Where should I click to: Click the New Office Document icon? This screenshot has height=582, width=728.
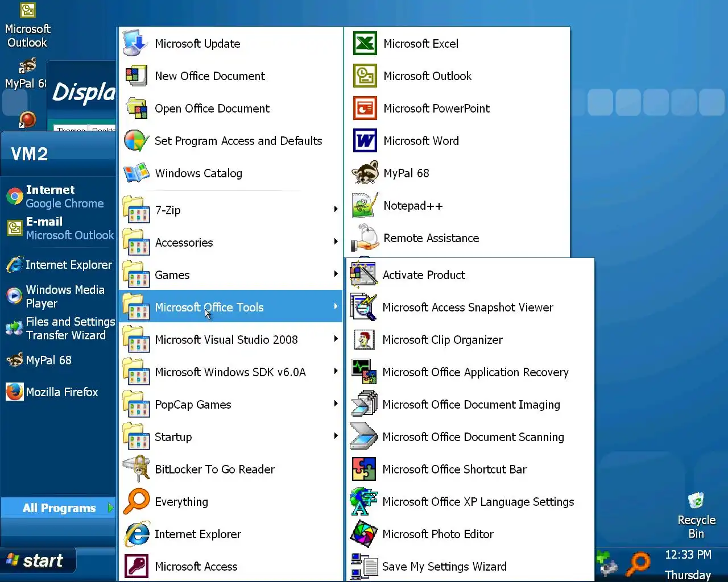136,76
